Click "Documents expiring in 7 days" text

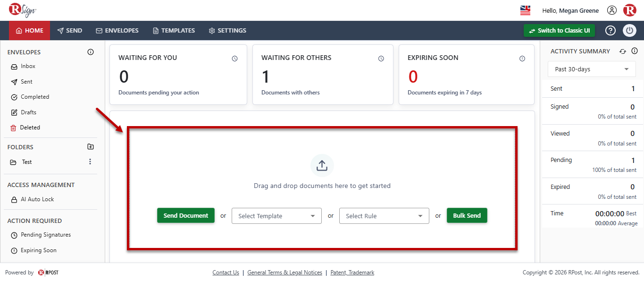(x=444, y=93)
